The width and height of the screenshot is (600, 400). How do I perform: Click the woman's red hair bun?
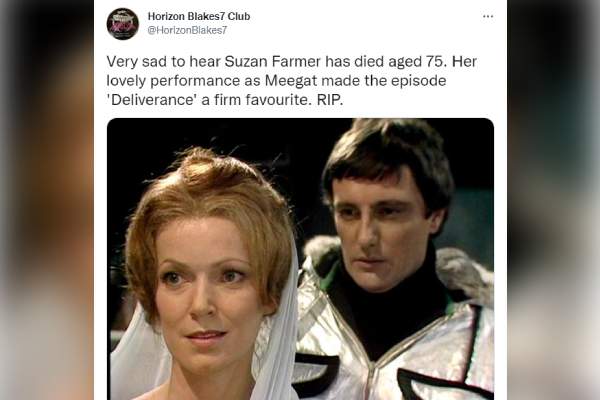210,168
